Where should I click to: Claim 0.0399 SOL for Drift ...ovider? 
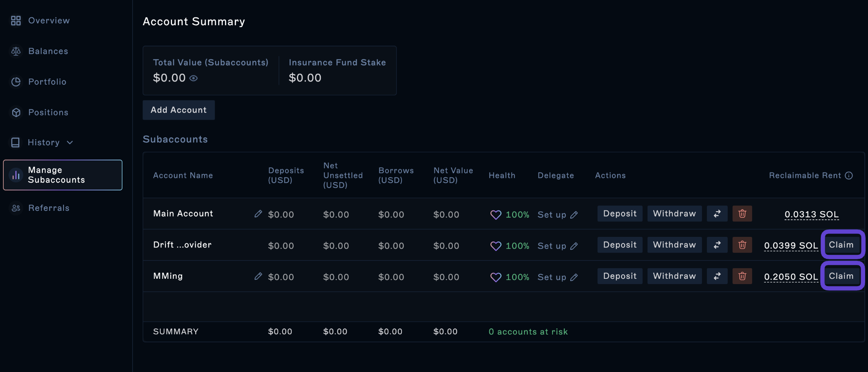842,245
